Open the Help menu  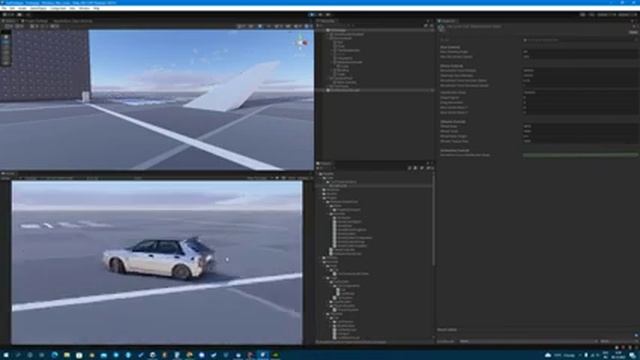coord(96,8)
